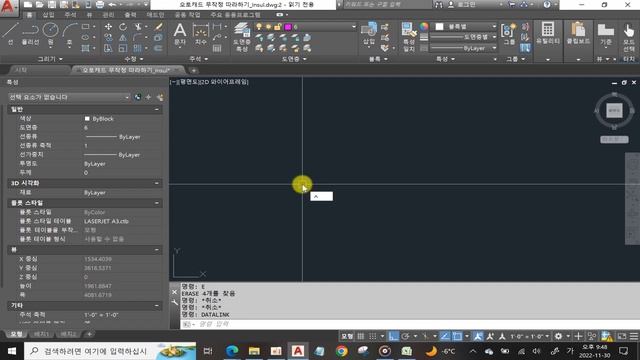Activate the Stretch tool in Modify panel
The height and width of the screenshot is (360, 640).
click(108, 48)
